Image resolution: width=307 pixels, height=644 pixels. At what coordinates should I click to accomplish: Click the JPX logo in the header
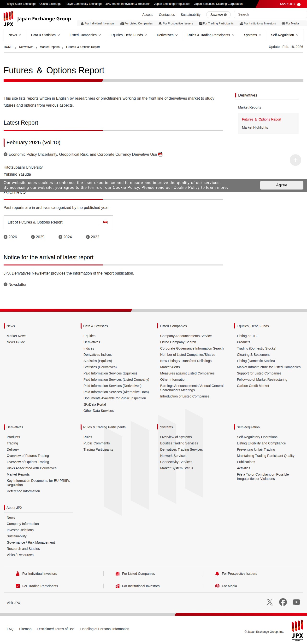tap(37, 19)
